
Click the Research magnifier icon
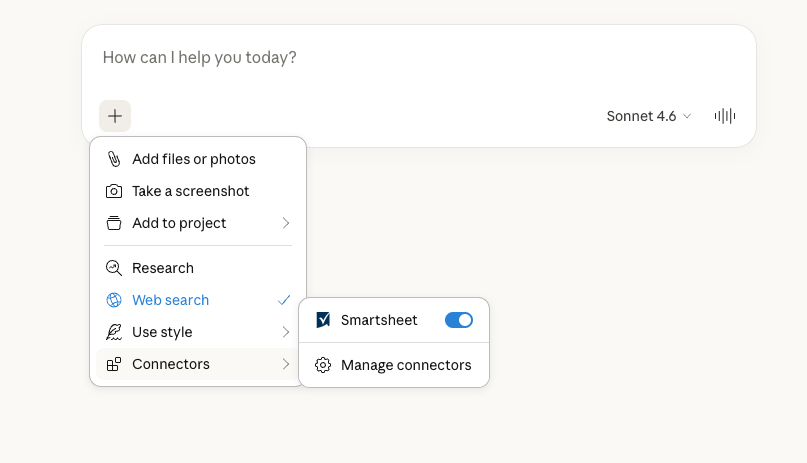click(x=114, y=268)
